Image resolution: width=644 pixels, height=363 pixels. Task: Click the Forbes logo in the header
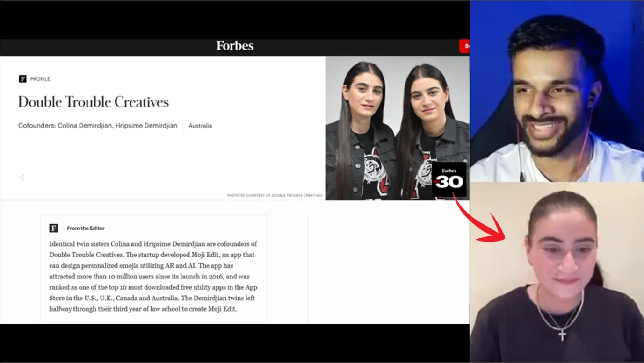[235, 46]
